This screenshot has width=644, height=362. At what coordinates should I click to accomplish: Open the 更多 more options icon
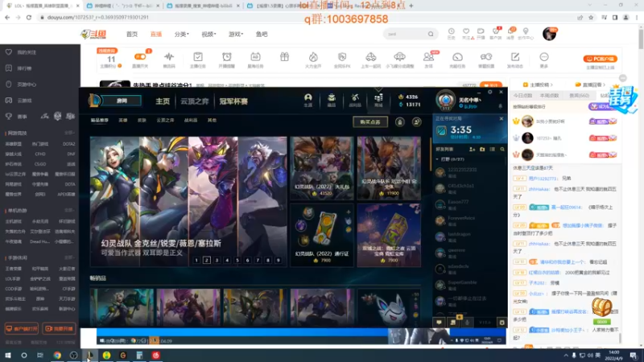click(544, 59)
